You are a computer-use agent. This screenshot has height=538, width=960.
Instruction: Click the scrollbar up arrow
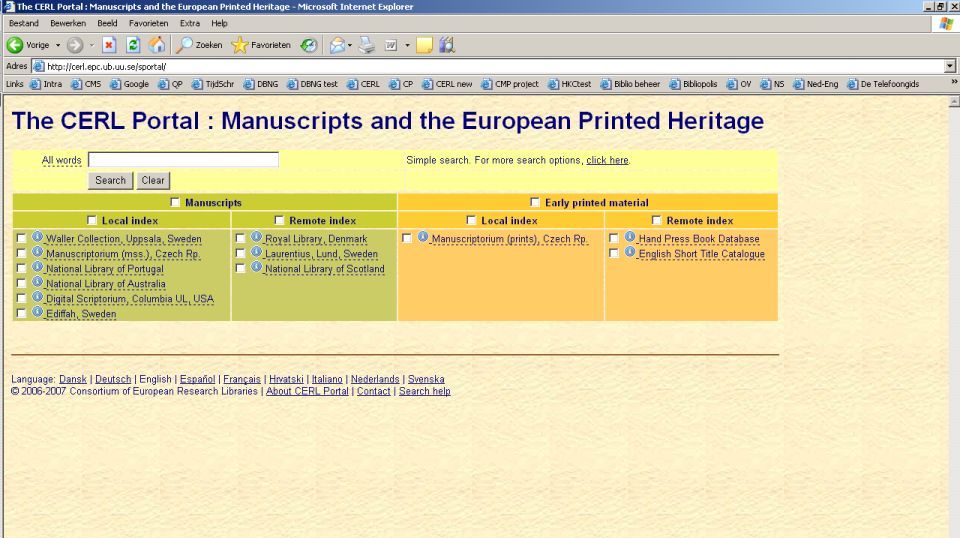pos(954,101)
